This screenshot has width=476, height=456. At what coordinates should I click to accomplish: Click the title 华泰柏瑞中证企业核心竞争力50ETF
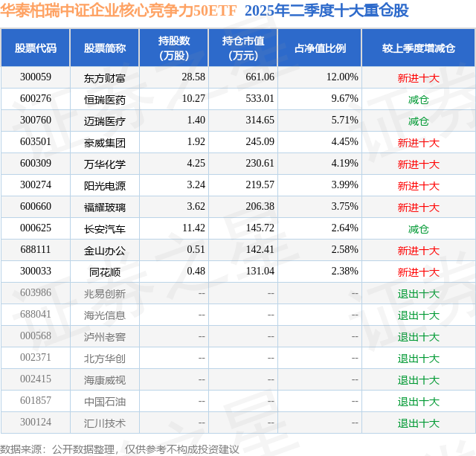118,11
